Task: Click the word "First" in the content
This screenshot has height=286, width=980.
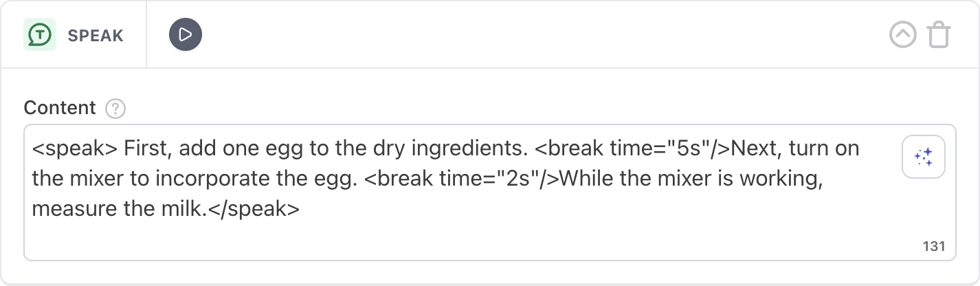Action: (x=147, y=149)
